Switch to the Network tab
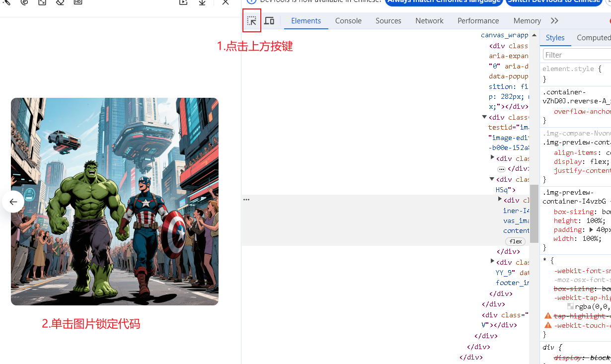 (429, 21)
